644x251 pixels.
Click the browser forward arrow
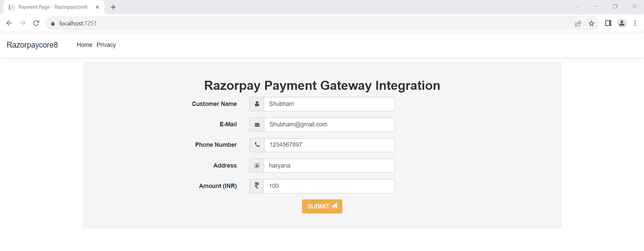pyautogui.click(x=23, y=23)
